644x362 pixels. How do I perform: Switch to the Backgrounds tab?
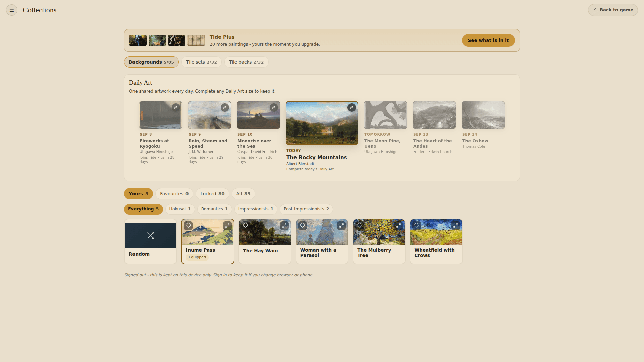coord(151,62)
